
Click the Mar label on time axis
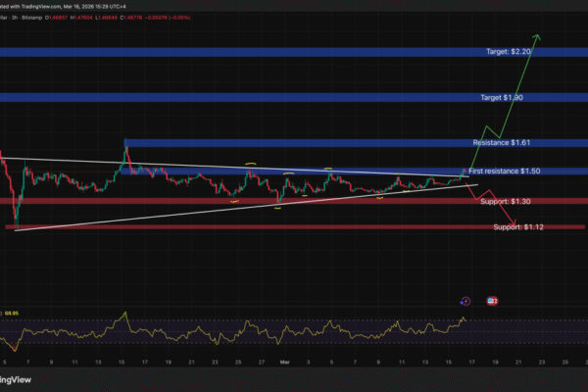point(286,361)
